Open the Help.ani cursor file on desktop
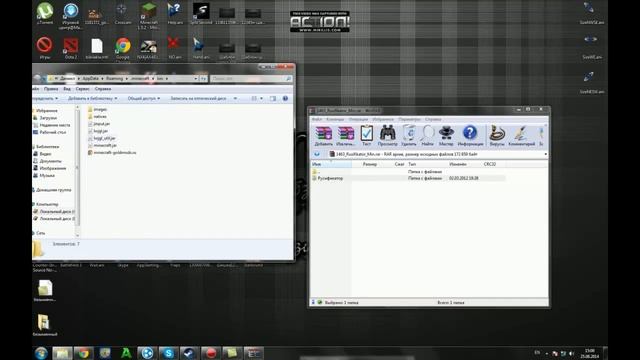This screenshot has height=360, width=640. click(x=175, y=13)
